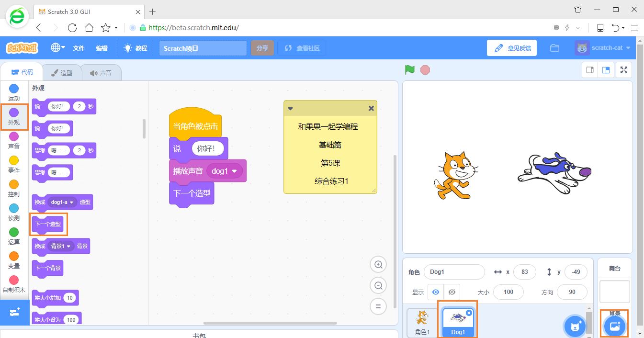Screen dimensions: 644x338
Task: Switch to small stage layout
Action: pyautogui.click(x=590, y=70)
